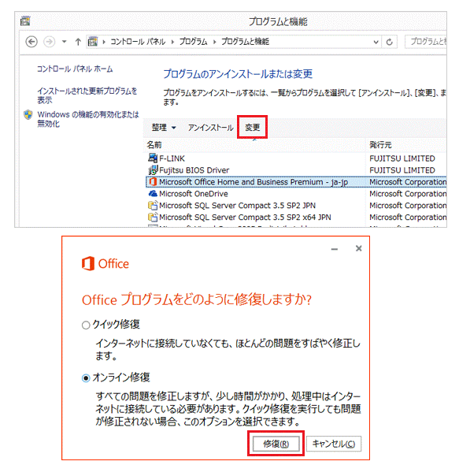Click the Windows features shield icon
Screen dimensions: 459x476
tap(28, 115)
